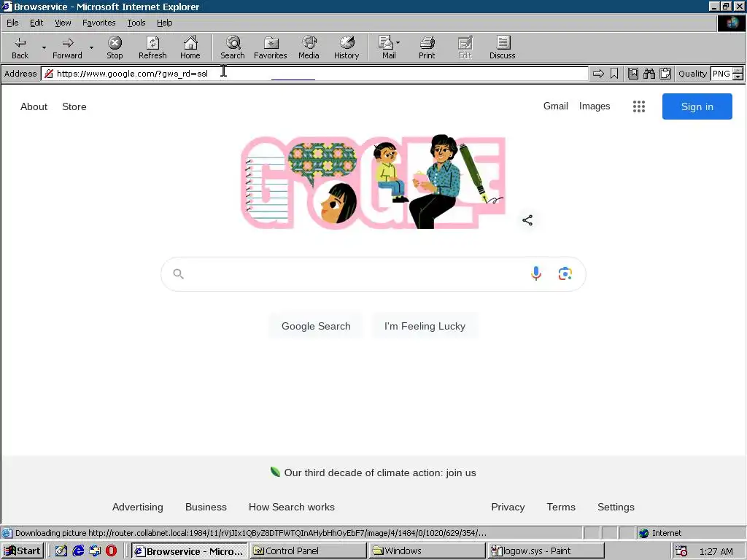Image resolution: width=747 pixels, height=560 pixels.
Task: Open the View menu
Action: (x=63, y=23)
